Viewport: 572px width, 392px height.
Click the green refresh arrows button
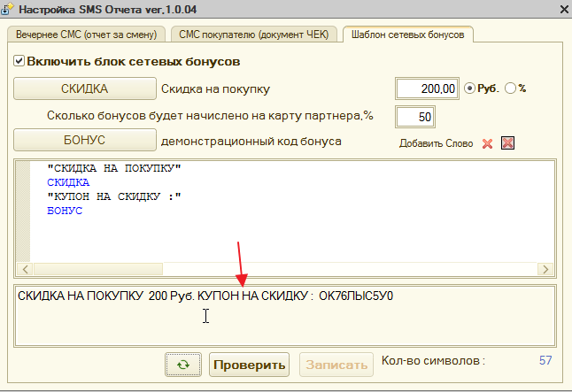tap(182, 365)
